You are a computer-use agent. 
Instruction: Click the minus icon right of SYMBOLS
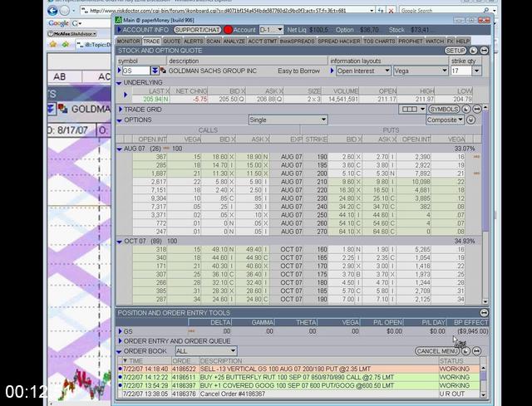pos(476,109)
